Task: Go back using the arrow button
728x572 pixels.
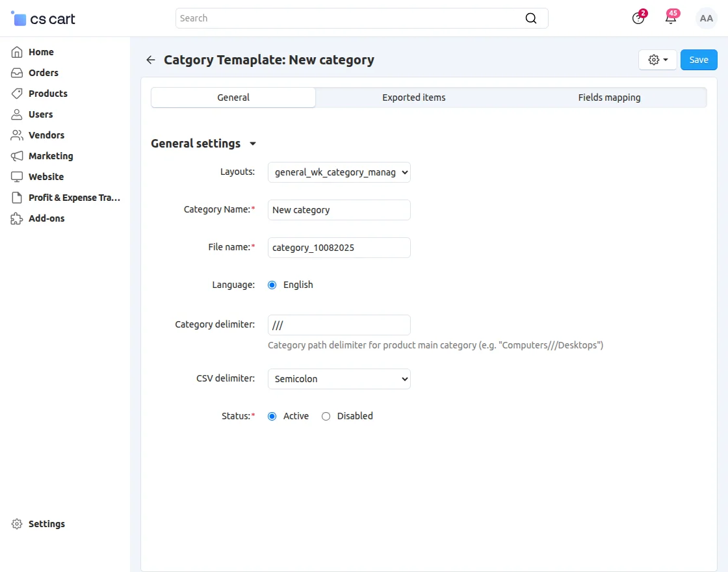Action: pyautogui.click(x=150, y=59)
